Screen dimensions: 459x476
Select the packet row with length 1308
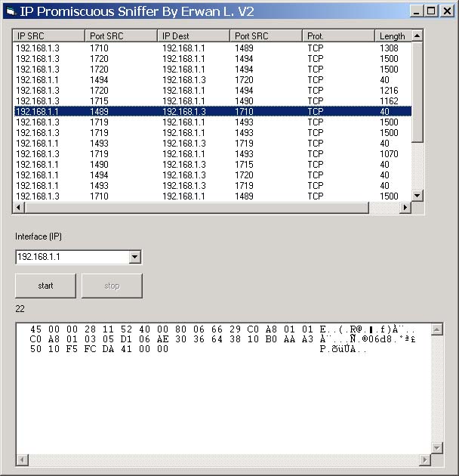point(211,48)
